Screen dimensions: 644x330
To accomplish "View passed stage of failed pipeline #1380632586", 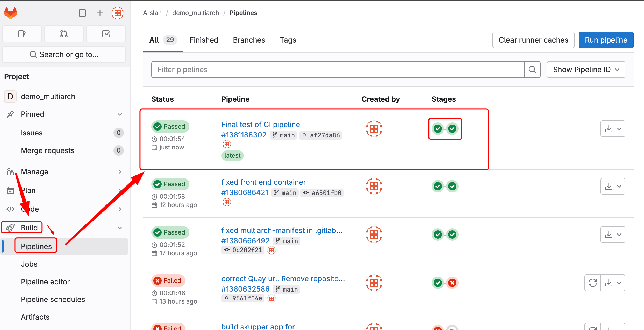I will click(x=438, y=283).
